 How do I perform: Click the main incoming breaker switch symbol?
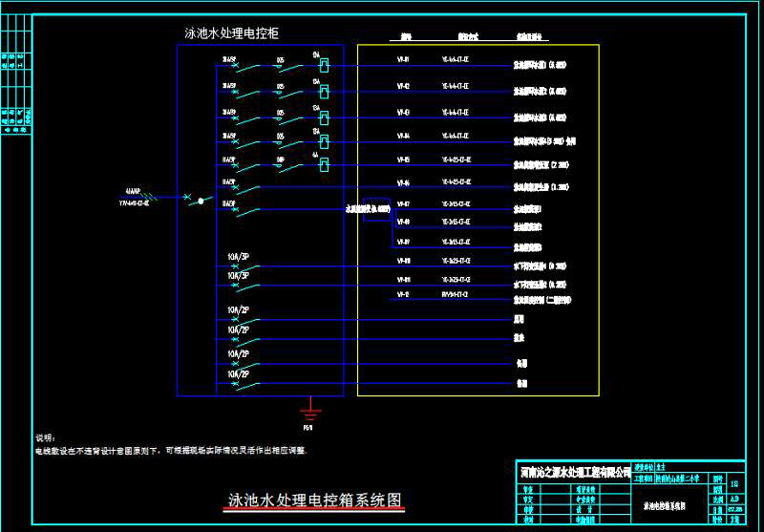point(186,198)
